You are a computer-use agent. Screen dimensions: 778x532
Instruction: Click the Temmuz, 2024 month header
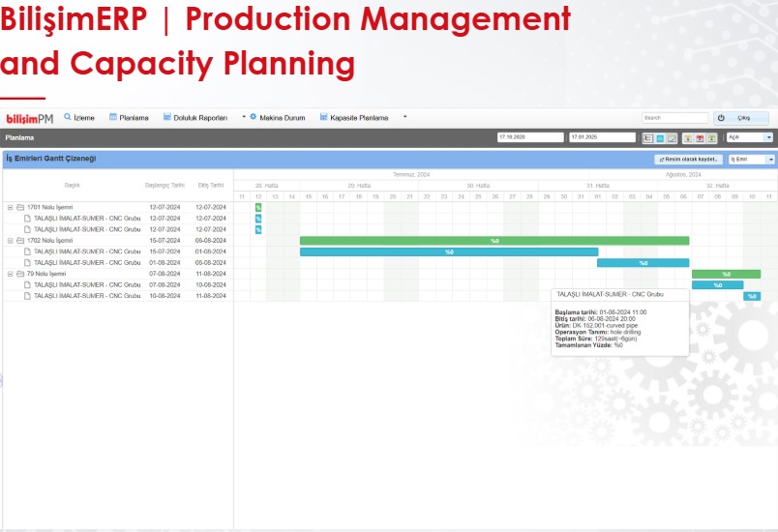pos(411,174)
